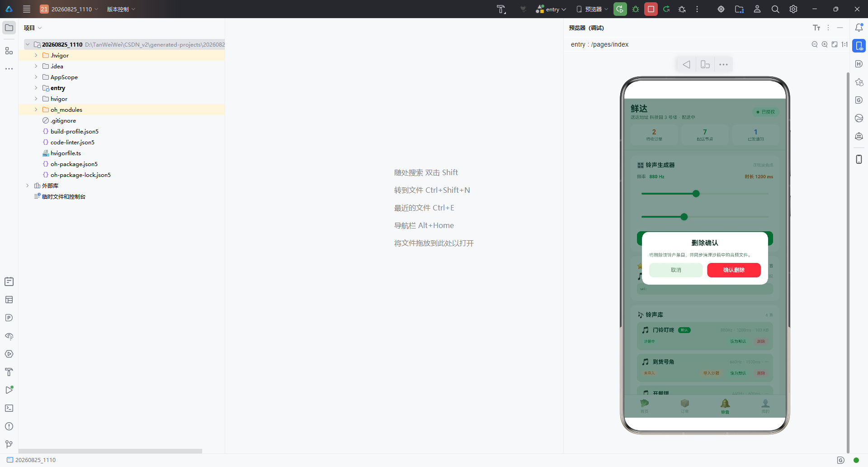Zoom out the previewer
Image resolution: width=868 pixels, height=467 pixels.
point(815,44)
